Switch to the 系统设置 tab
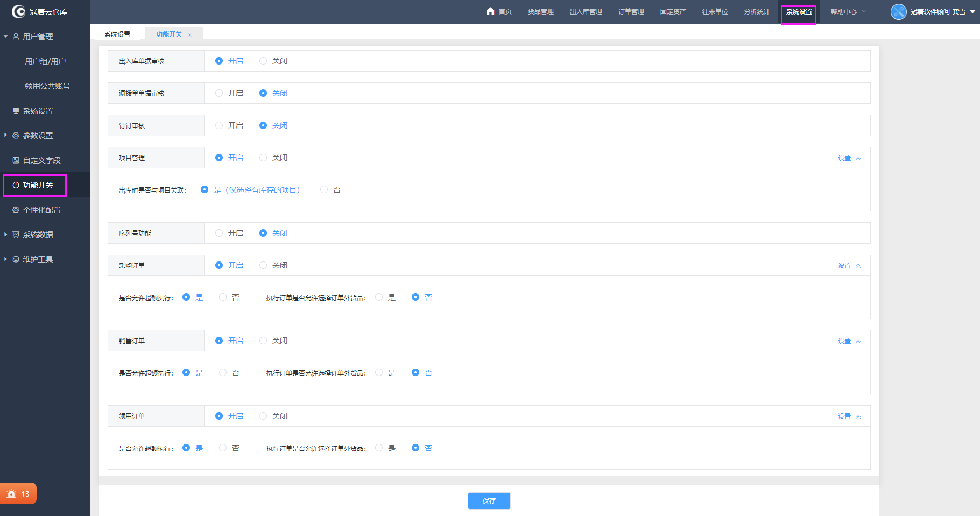This screenshot has height=516, width=980. [x=117, y=34]
